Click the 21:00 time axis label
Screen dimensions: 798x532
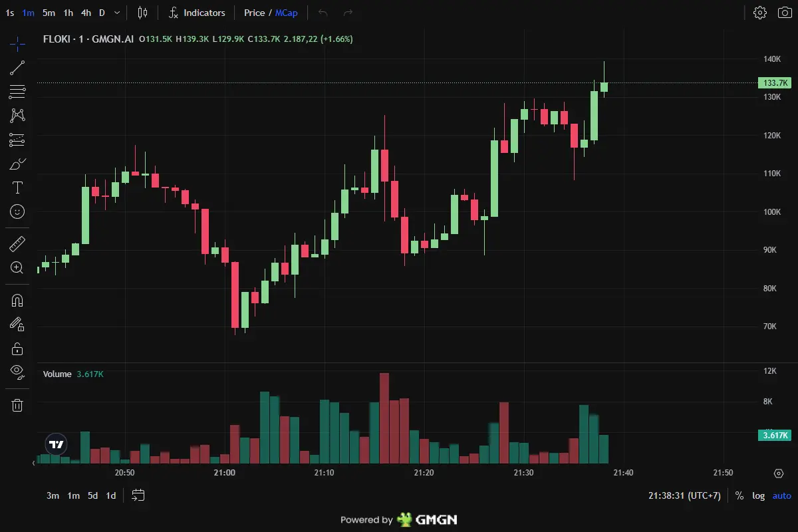pyautogui.click(x=224, y=473)
